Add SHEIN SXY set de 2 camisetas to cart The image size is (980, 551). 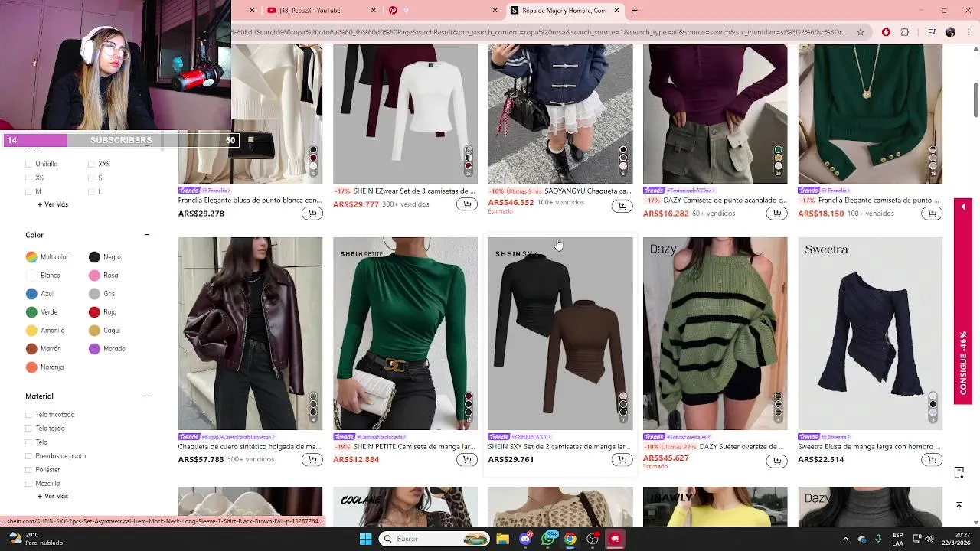pos(622,460)
